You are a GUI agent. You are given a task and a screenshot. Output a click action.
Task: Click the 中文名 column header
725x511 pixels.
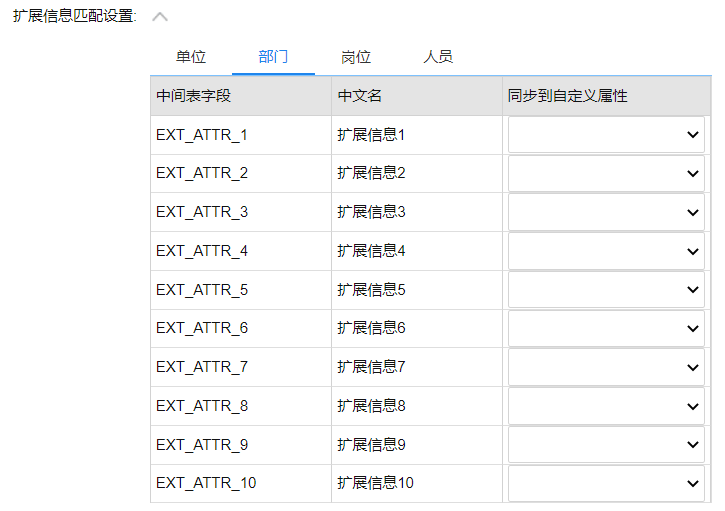360,96
